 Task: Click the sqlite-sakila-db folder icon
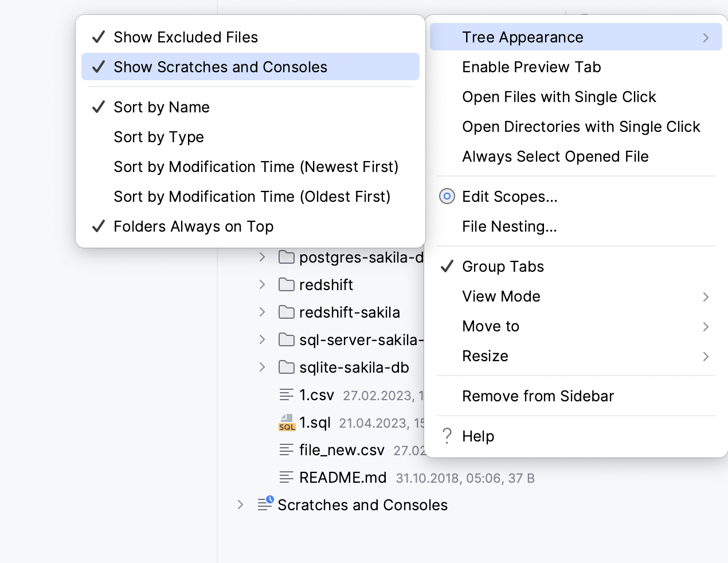click(x=286, y=367)
